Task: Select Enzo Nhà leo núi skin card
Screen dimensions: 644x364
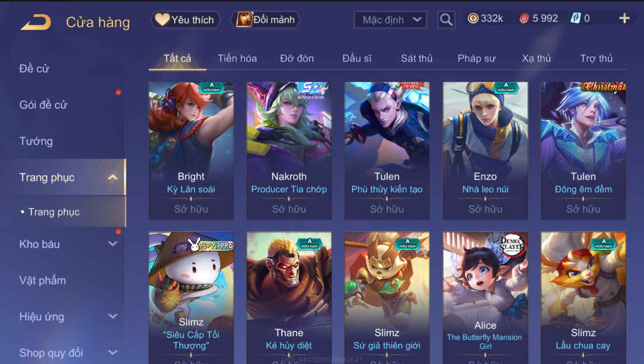Action: point(485,151)
